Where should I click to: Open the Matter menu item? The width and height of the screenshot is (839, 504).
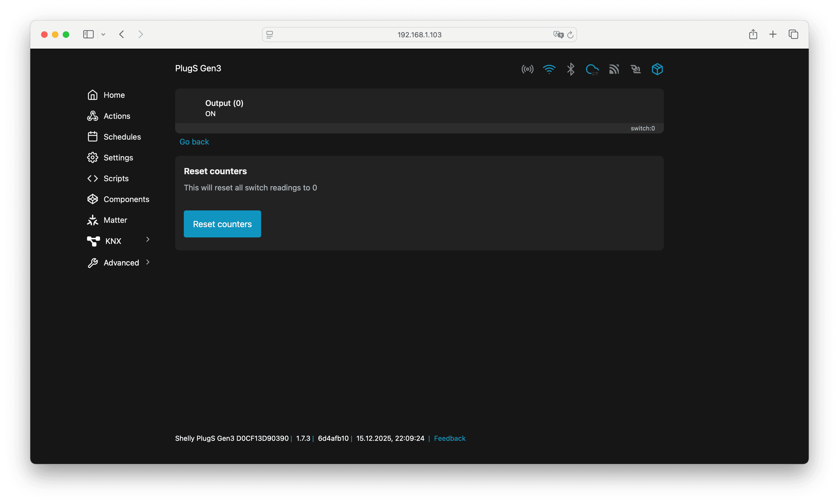[x=115, y=220]
